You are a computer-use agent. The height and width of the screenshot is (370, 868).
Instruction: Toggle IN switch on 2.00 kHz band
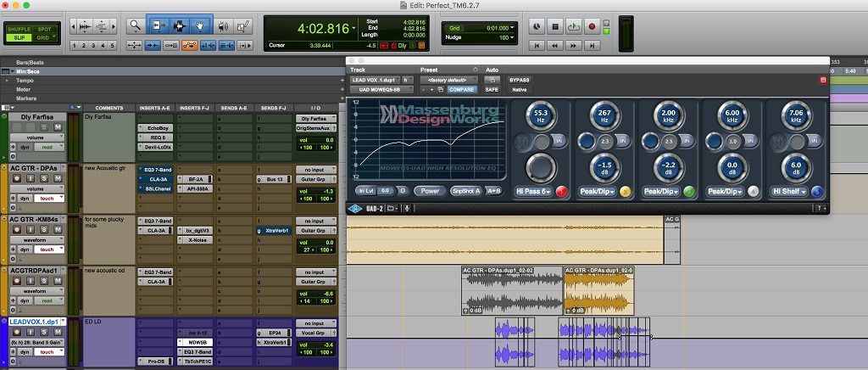pyautogui.click(x=687, y=141)
